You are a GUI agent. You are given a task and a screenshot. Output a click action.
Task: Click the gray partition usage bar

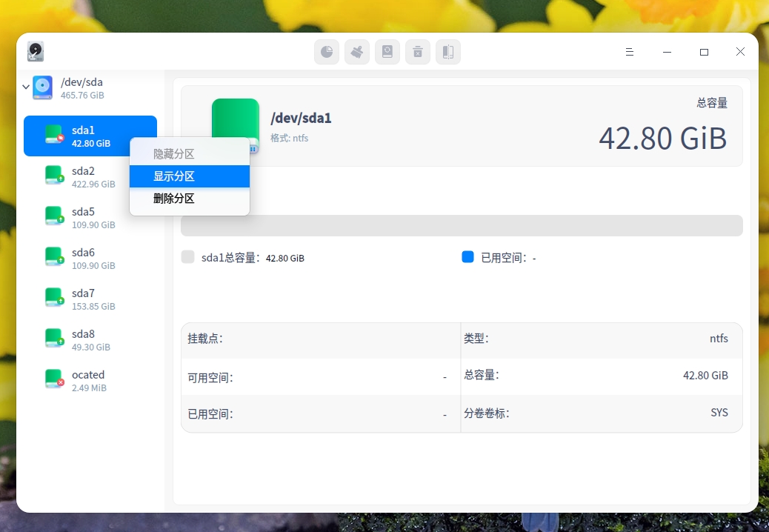462,225
